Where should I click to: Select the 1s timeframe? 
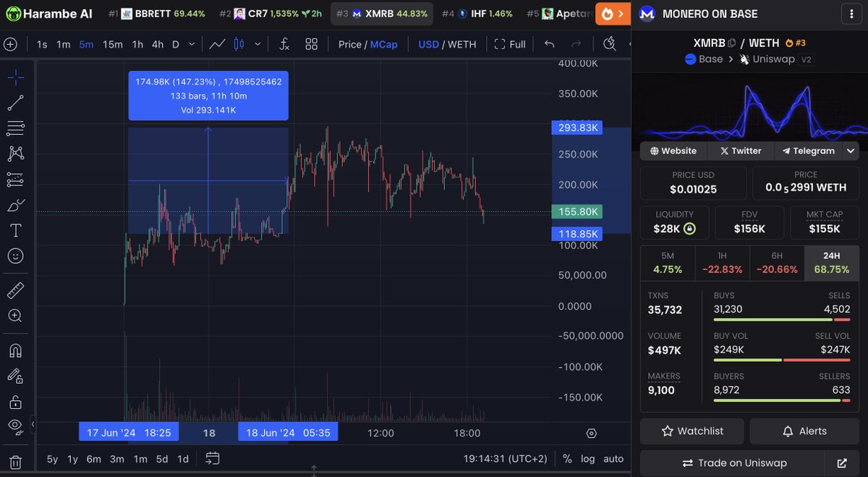click(x=42, y=44)
